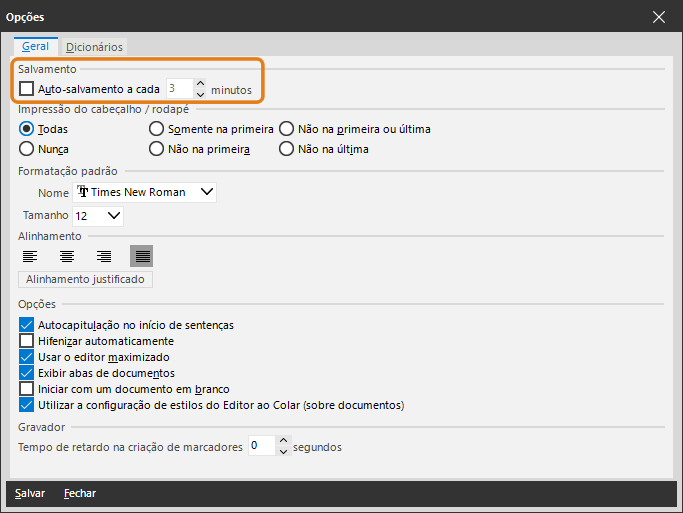Screen dimensions: 683x513
Task: Open the Geral tab
Action: [35, 47]
